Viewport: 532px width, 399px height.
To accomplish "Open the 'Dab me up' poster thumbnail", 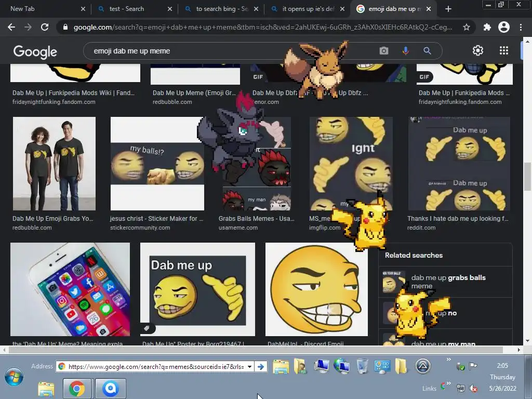I will (x=197, y=289).
